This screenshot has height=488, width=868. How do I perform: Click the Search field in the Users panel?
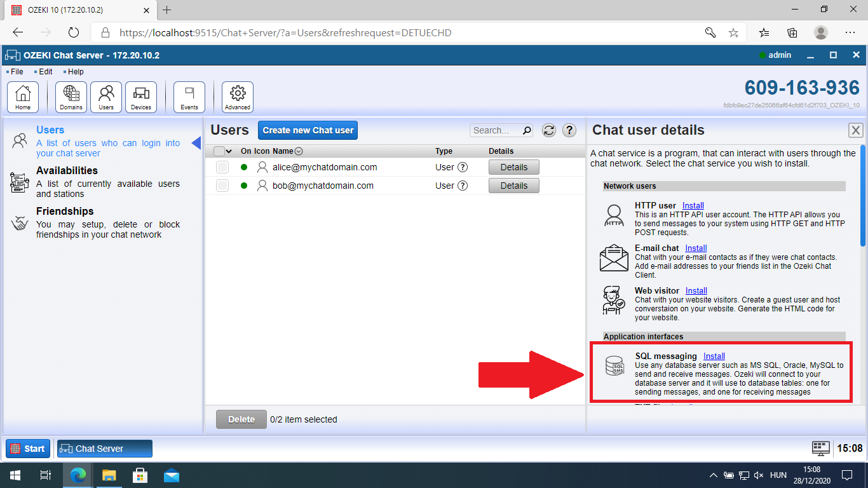pyautogui.click(x=496, y=130)
